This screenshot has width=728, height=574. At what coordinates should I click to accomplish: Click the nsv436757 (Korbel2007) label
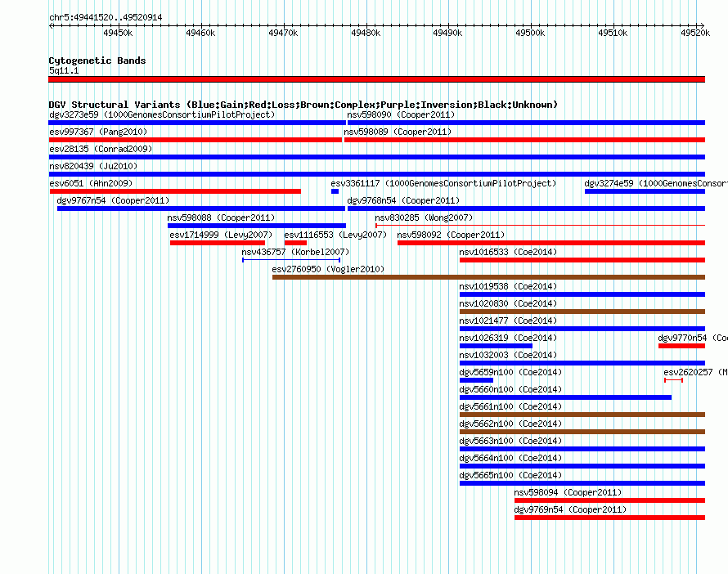point(295,252)
